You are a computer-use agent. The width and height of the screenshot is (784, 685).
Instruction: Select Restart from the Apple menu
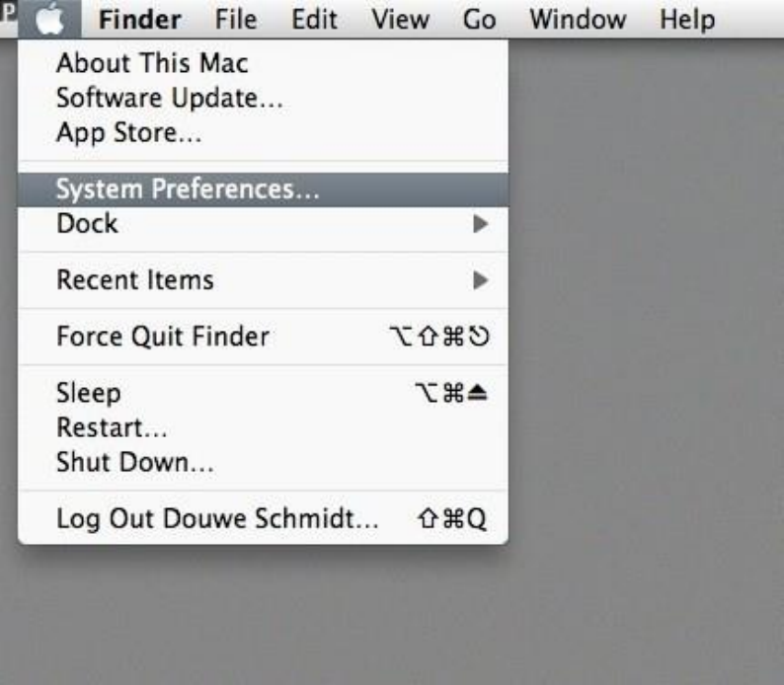coord(112,428)
